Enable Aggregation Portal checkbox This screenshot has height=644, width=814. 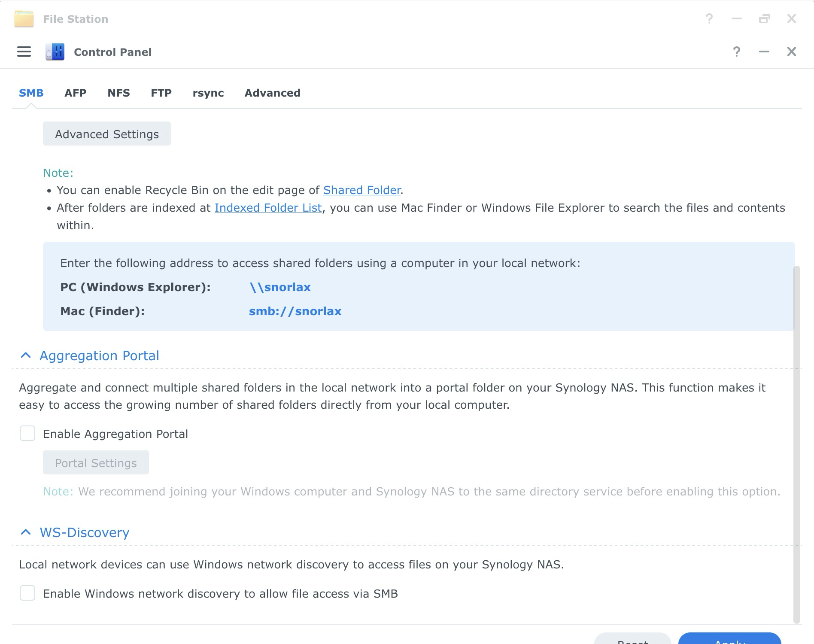[x=27, y=434]
